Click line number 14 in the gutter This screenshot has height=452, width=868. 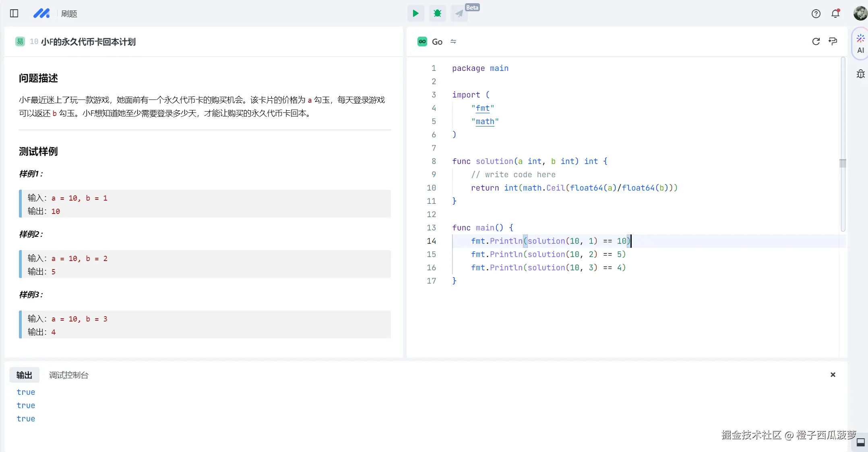(x=431, y=241)
